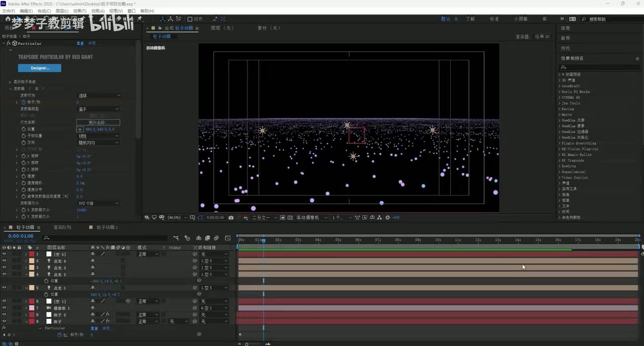Click the motion blur enable icon in timeline

tap(216, 238)
